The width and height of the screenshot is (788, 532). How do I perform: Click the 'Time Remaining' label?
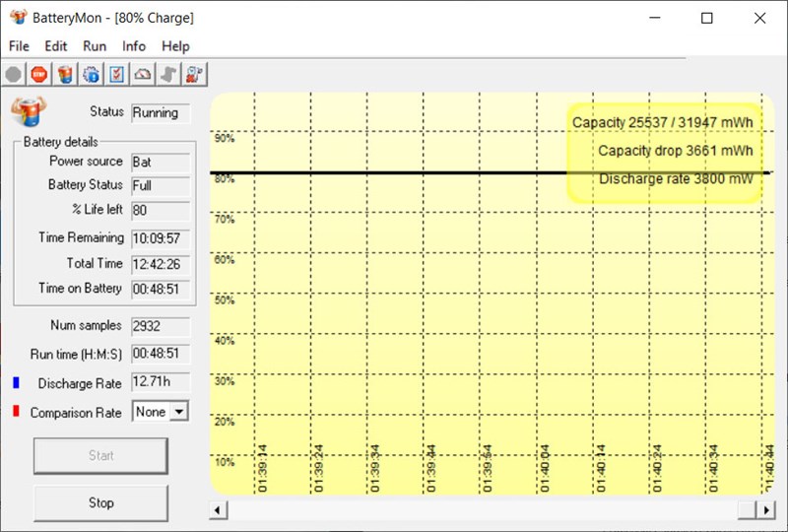tap(81, 237)
